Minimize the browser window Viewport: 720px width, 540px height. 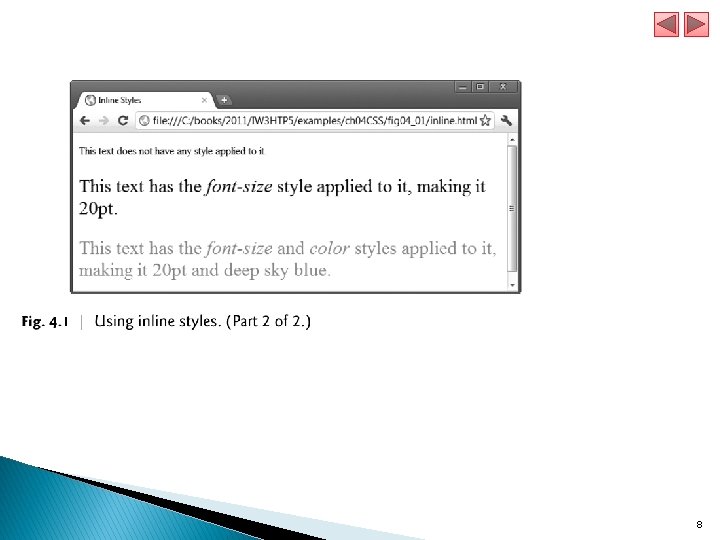click(x=463, y=87)
